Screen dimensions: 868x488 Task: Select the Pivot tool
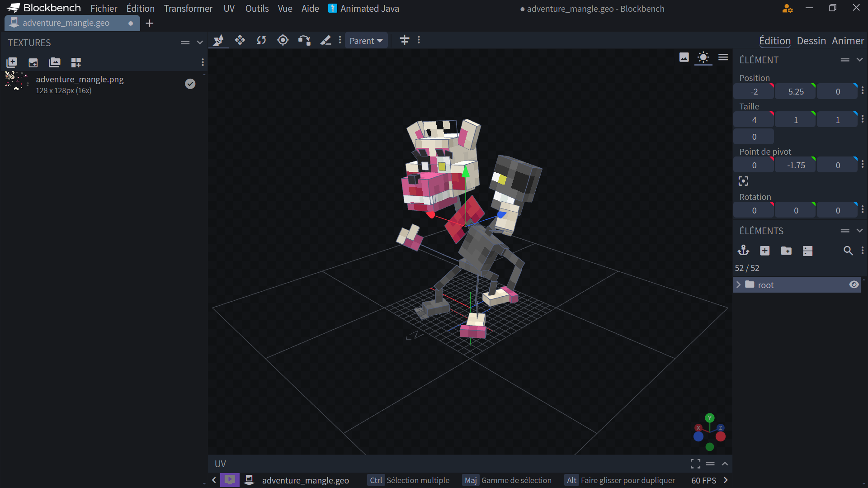pyautogui.click(x=283, y=41)
